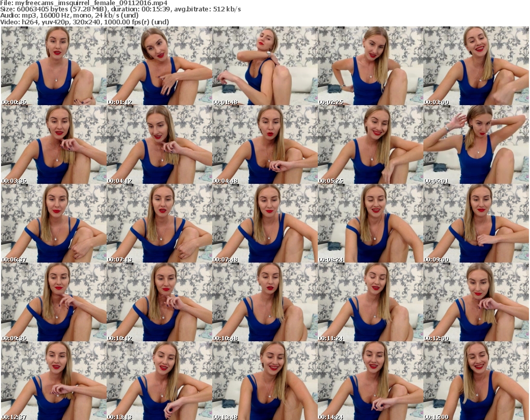
Task: Click the 00:02:25 timestamp label
Action: (x=331, y=103)
